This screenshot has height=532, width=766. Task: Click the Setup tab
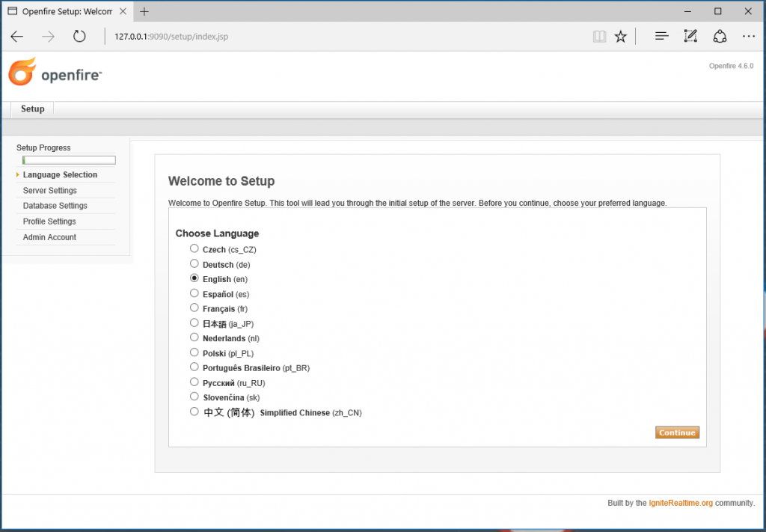coord(32,109)
